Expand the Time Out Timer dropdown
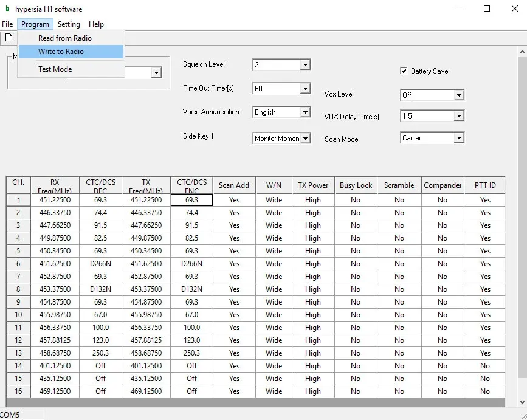 coord(305,89)
